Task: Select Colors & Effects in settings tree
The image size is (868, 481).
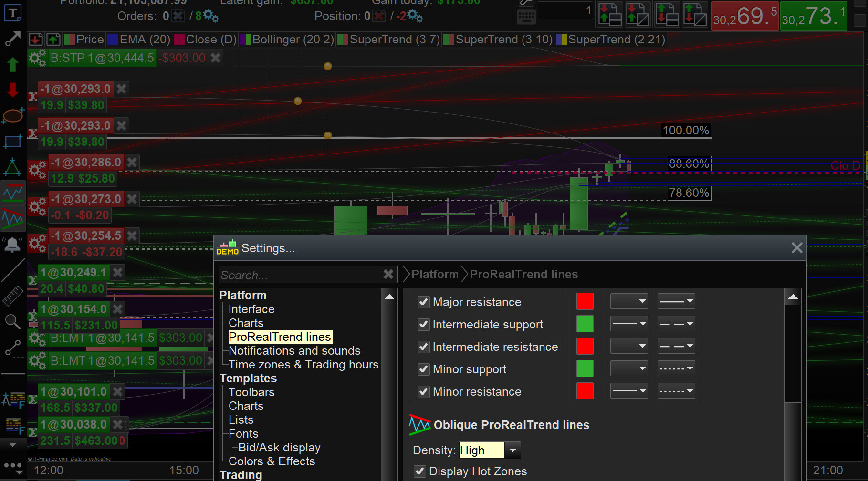Action: tap(272, 461)
